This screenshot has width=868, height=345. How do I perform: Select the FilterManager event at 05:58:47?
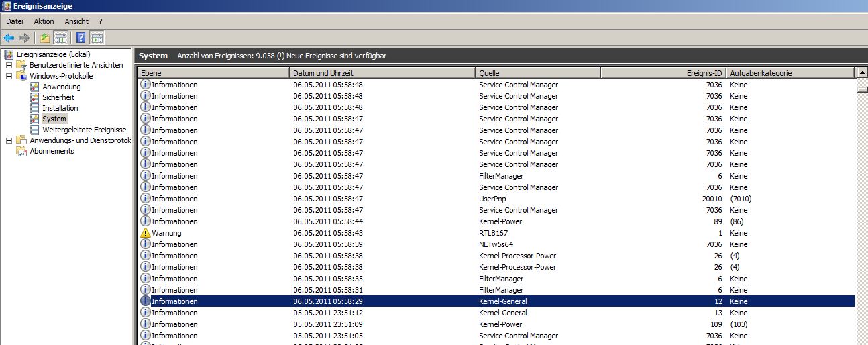(x=496, y=176)
